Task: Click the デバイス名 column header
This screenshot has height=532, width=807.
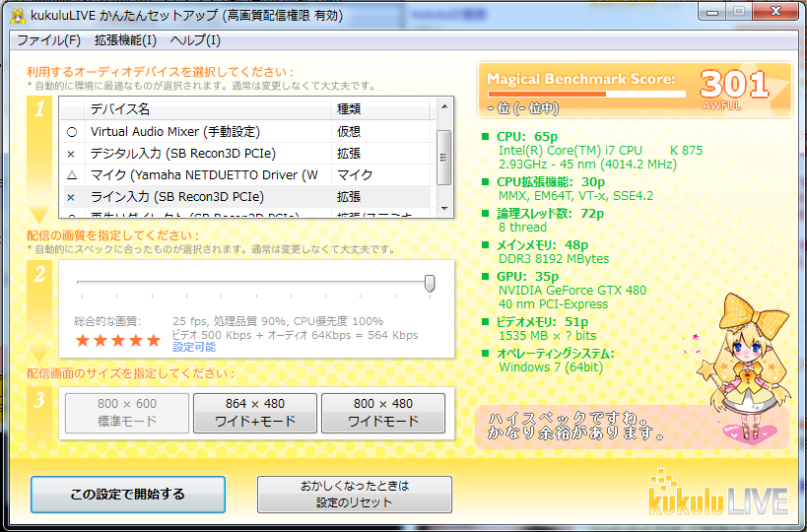Action: pos(120,108)
